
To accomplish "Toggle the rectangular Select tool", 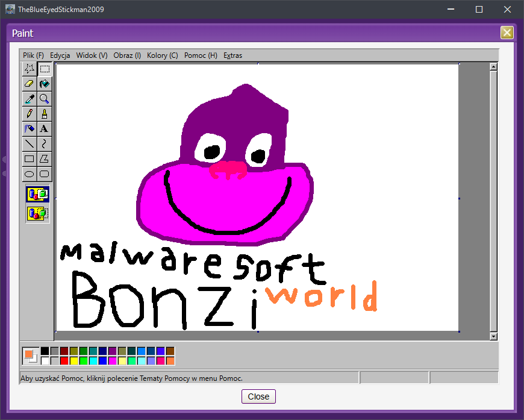I will point(45,69).
